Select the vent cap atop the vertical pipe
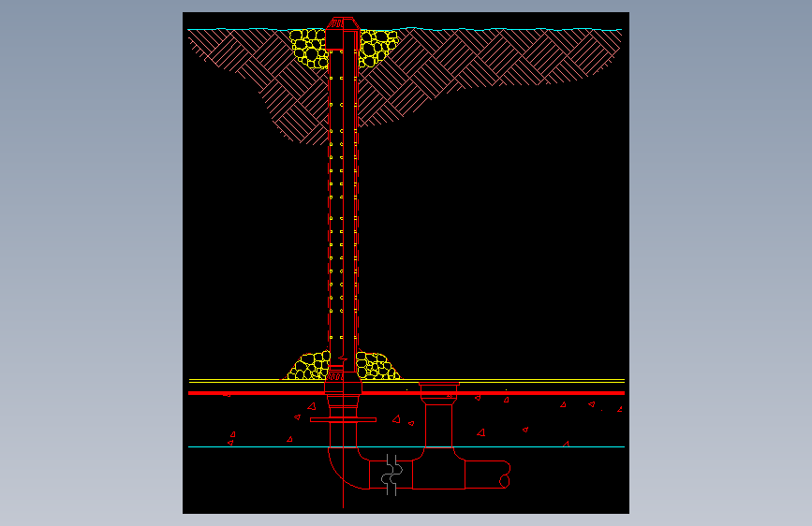812x526 pixels. pyautogui.click(x=342, y=23)
